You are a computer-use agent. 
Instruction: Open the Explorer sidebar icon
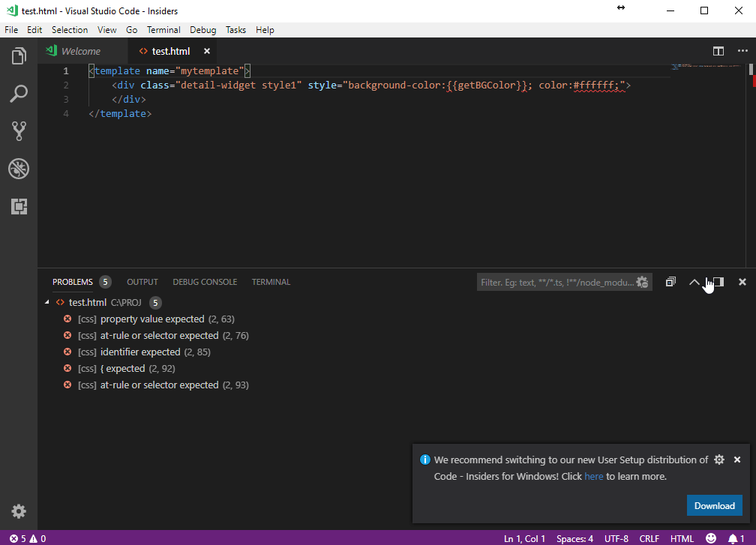click(19, 55)
